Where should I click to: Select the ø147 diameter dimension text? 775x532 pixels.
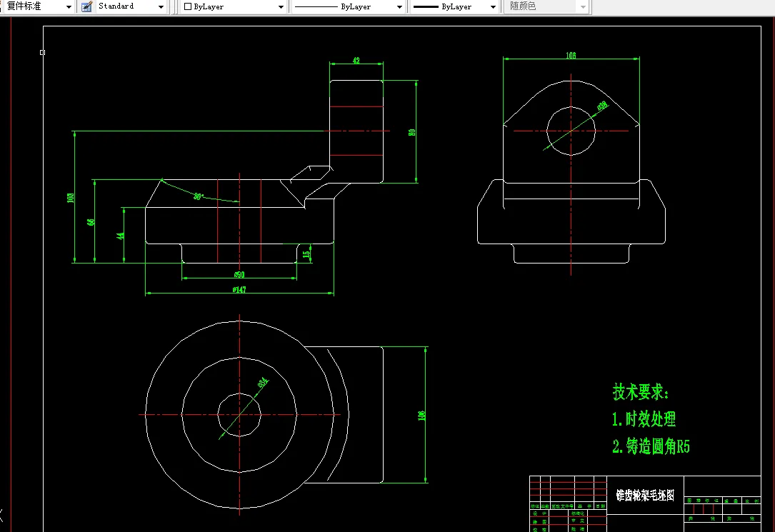(x=239, y=289)
